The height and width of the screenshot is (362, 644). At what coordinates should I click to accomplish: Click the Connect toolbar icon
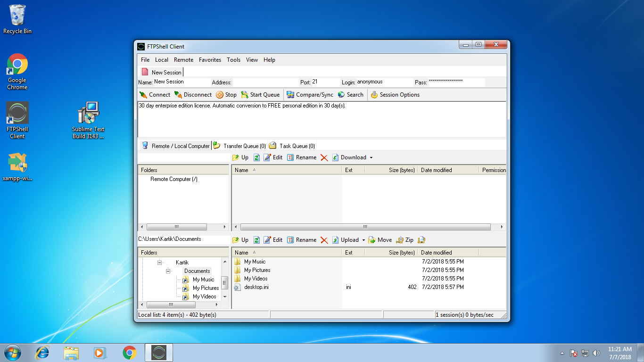click(x=144, y=95)
